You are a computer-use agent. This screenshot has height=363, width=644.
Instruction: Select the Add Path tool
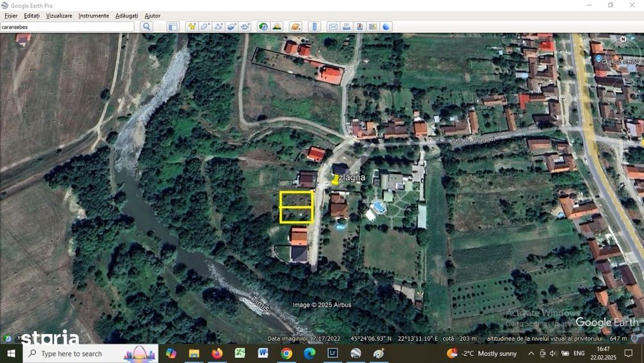coord(218,26)
